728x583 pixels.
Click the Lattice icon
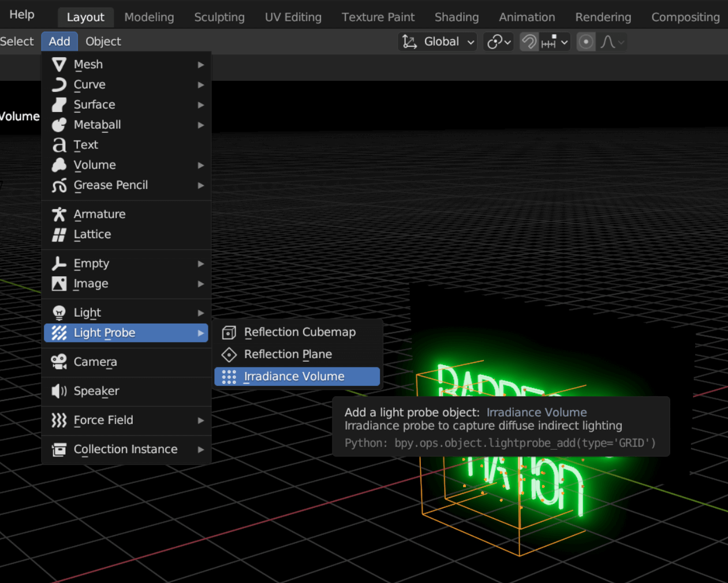[59, 235]
